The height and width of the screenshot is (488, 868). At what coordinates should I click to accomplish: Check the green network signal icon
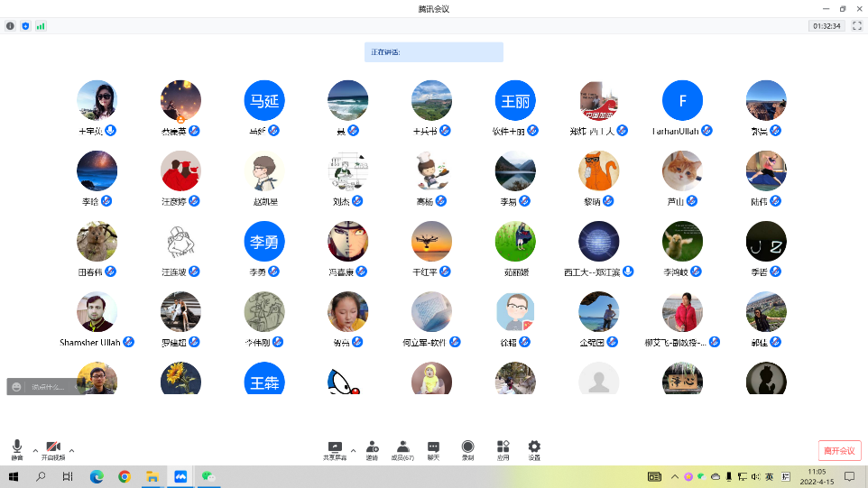41,26
